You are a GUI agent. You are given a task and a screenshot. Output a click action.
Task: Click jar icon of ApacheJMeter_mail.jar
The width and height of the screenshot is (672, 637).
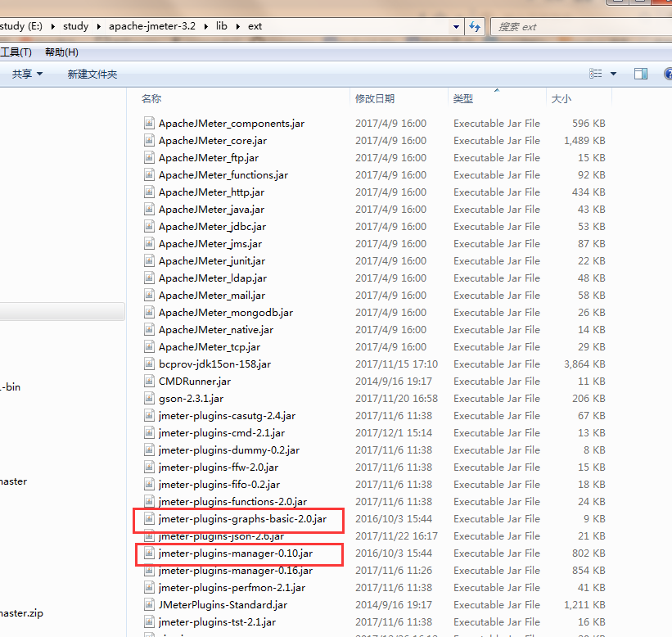point(149,295)
